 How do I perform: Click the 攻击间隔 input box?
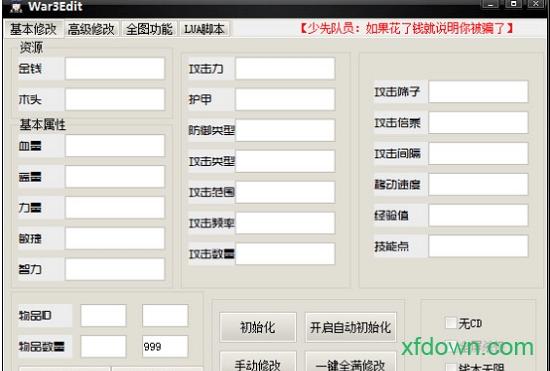coord(478,153)
